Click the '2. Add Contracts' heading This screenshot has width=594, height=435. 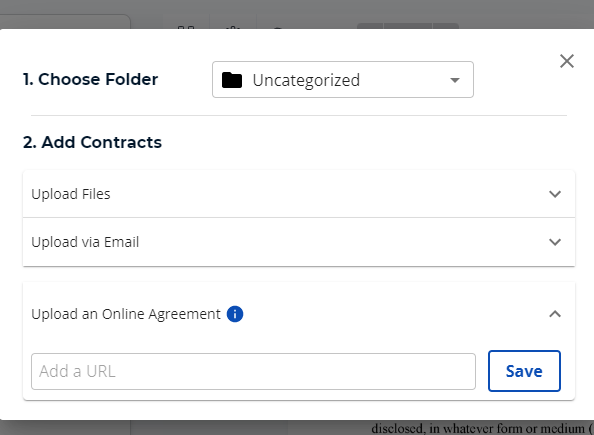(92, 142)
